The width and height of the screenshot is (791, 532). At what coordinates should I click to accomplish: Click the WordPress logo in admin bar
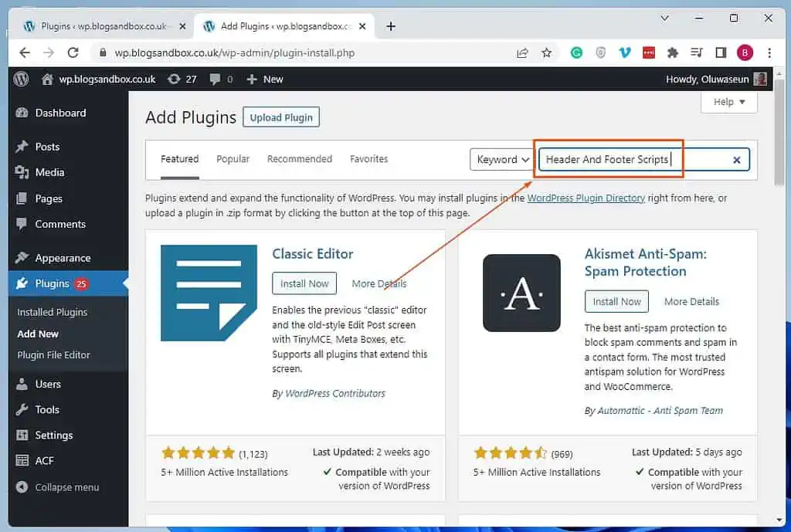click(21, 80)
